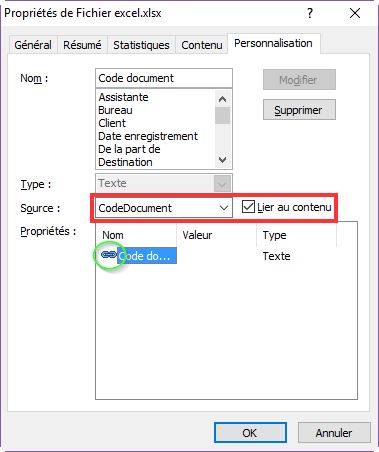
Task: Toggle the Lier au contenu checkbox
Action: [248, 207]
